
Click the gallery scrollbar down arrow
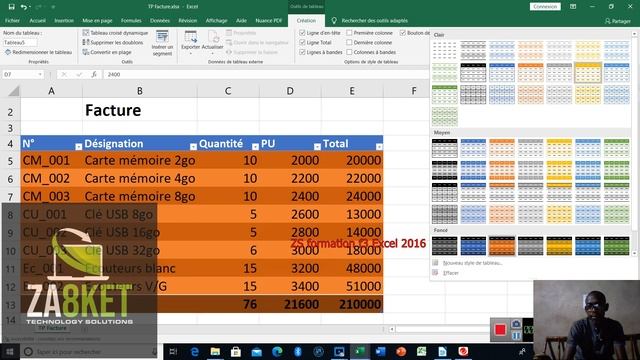tap(635, 253)
